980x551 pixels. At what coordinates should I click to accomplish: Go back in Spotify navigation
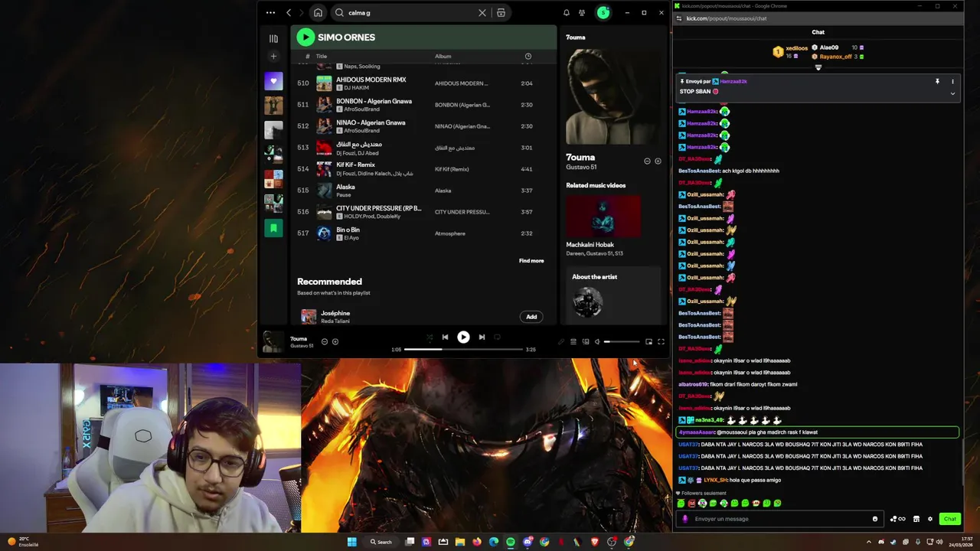tap(289, 12)
